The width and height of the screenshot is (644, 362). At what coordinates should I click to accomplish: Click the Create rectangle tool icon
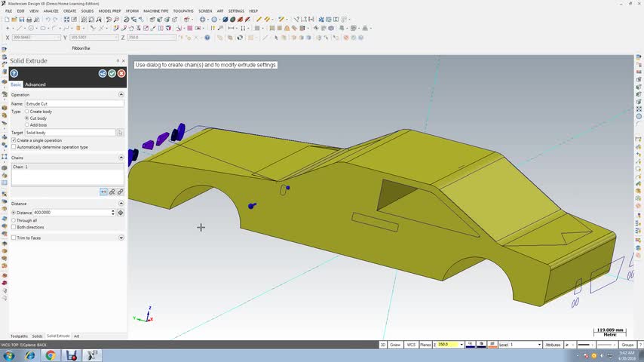(43, 29)
